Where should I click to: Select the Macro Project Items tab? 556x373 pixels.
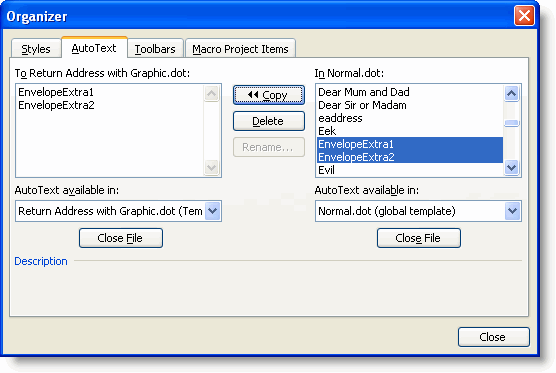pyautogui.click(x=240, y=49)
